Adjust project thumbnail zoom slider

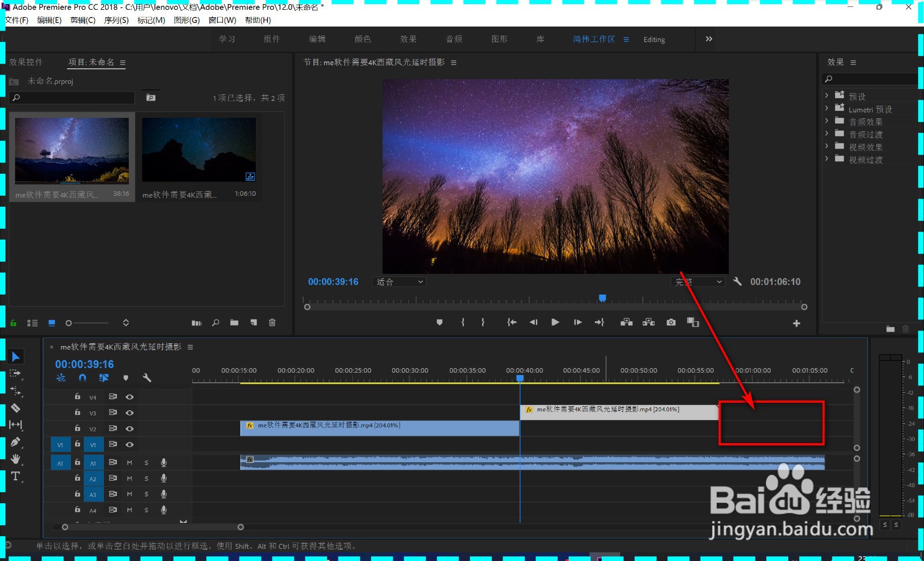coord(69,323)
